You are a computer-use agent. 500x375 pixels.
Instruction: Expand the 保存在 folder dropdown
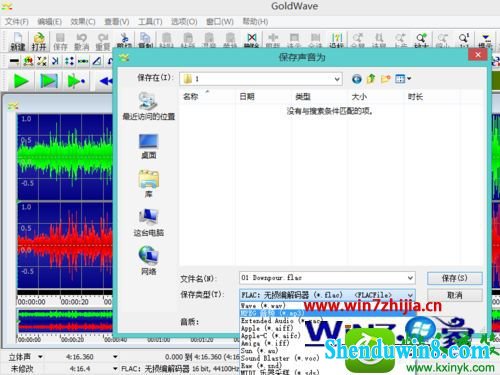337,79
